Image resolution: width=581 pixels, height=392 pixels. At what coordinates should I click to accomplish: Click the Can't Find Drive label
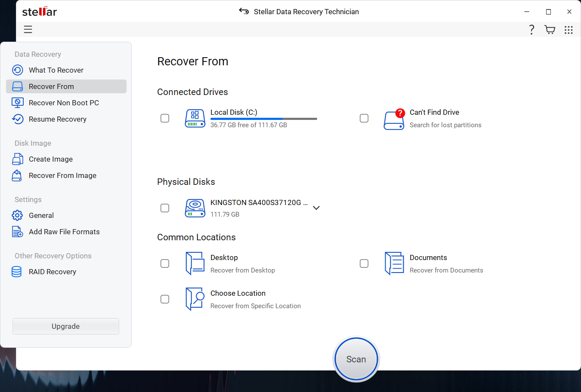point(434,112)
